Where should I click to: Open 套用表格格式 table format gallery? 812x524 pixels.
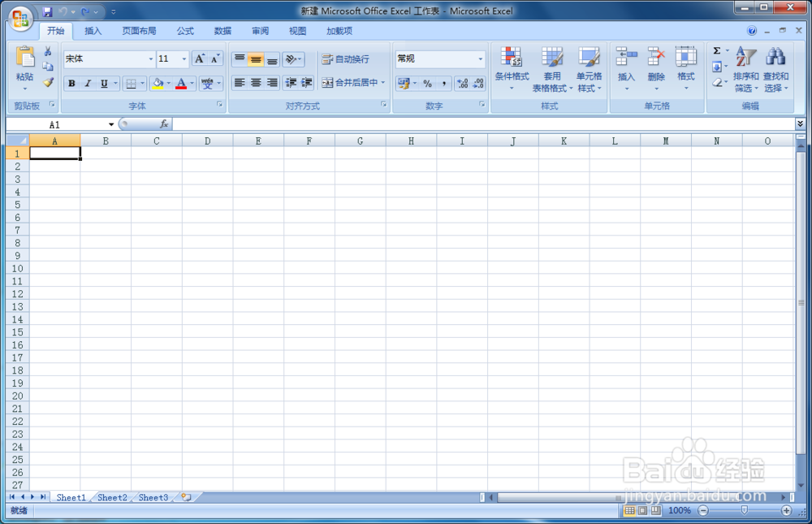point(552,69)
